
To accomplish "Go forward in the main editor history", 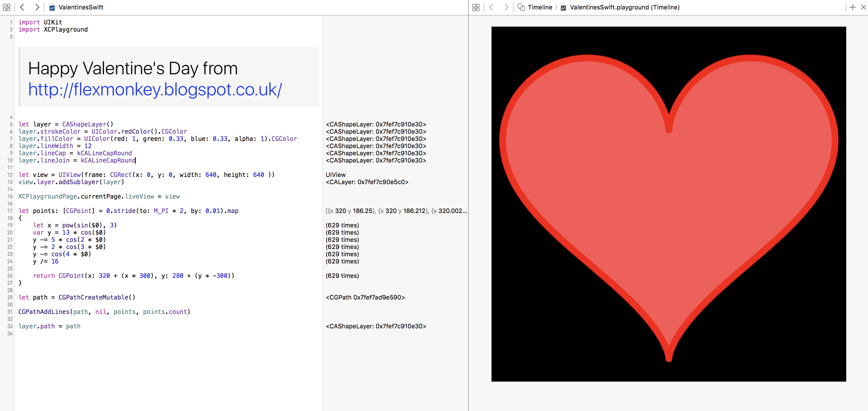I will (37, 7).
